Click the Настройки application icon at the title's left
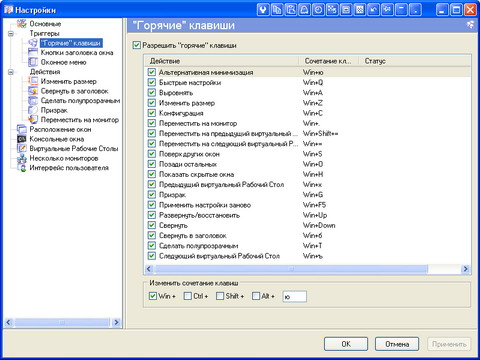 coord(8,10)
